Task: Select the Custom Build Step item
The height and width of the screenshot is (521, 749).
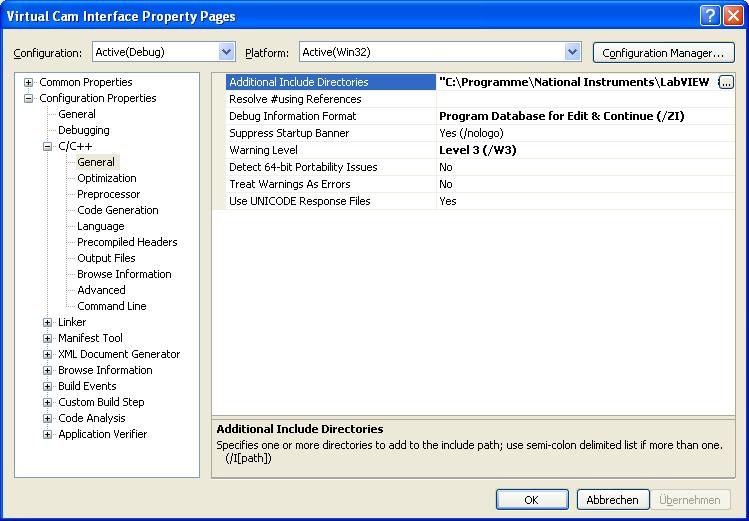Action: pos(101,402)
